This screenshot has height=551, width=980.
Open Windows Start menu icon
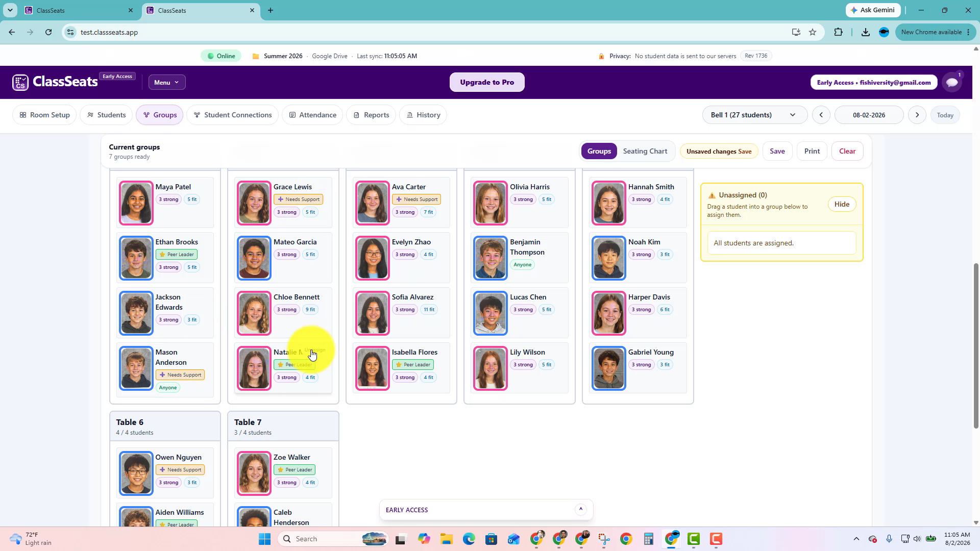[264, 539]
